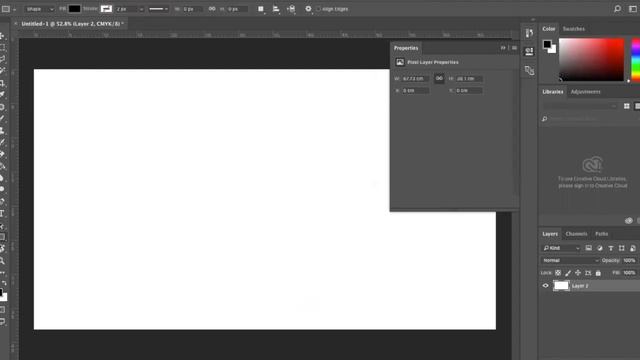Viewport: 640px width, 360px height.
Task: Open the stroke line type dropdown
Action: click(x=158, y=9)
